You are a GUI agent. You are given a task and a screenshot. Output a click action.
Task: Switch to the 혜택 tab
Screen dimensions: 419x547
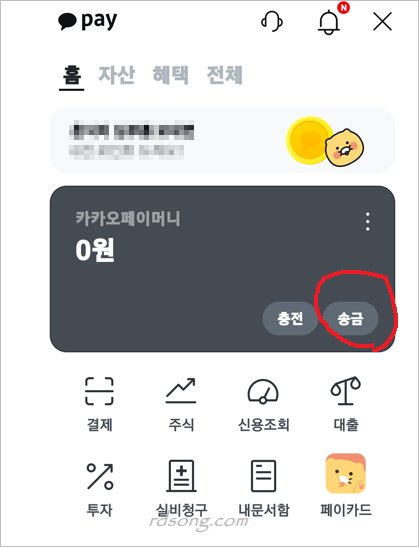[x=171, y=75]
